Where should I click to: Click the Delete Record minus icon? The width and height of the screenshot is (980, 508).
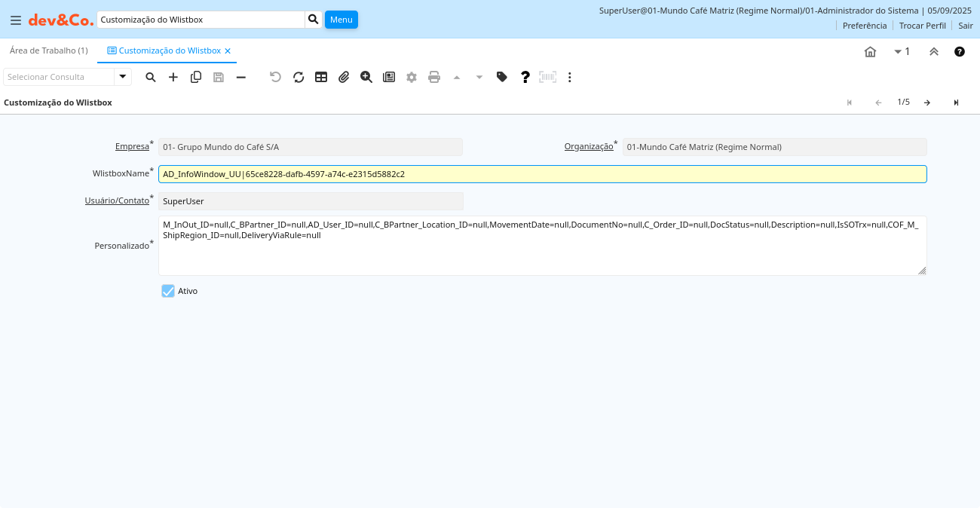click(x=241, y=77)
